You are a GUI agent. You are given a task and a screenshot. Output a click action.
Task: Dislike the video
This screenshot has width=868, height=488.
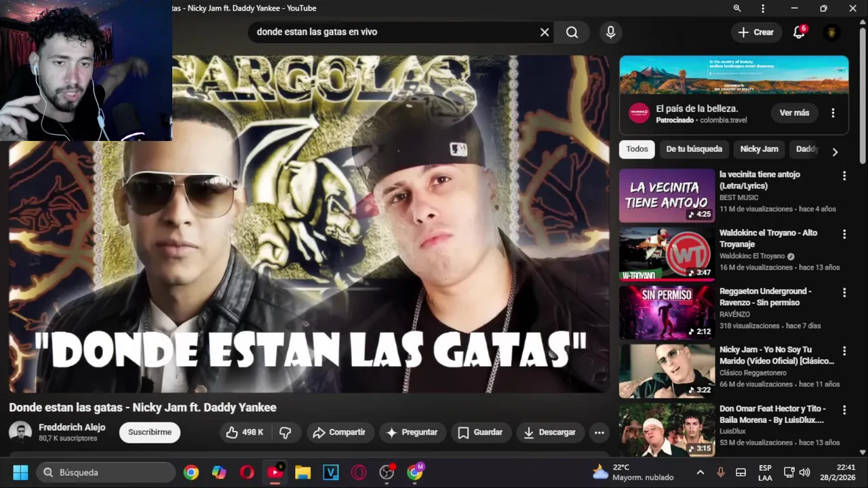pyautogui.click(x=285, y=432)
